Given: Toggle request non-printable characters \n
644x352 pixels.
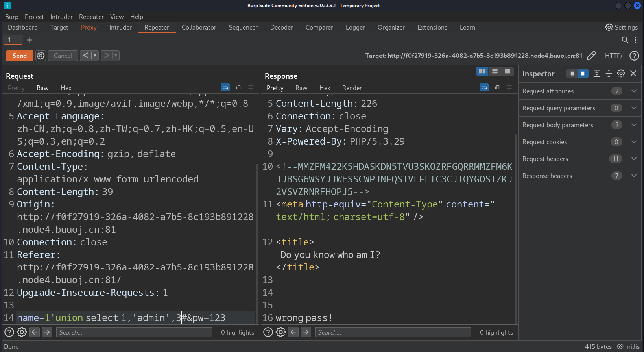Looking at the screenshot, I should [238, 87].
